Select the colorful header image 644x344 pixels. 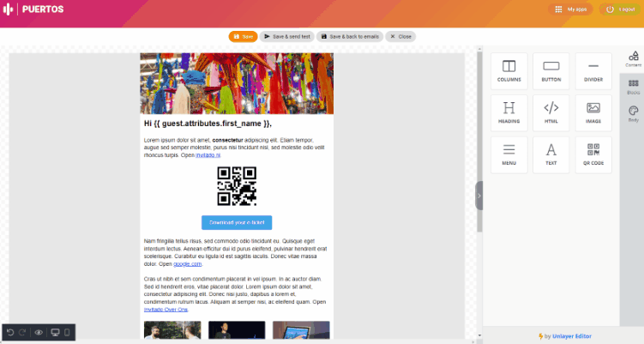point(237,83)
